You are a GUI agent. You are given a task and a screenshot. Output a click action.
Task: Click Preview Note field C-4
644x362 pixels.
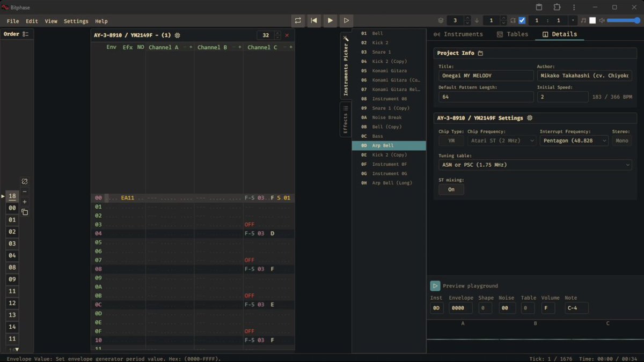point(576,308)
